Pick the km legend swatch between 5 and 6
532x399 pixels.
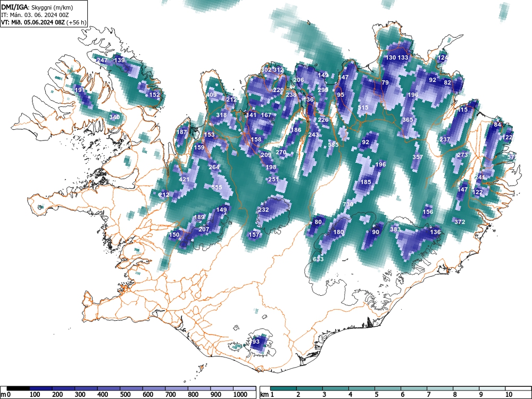pyautogui.click(x=388, y=388)
